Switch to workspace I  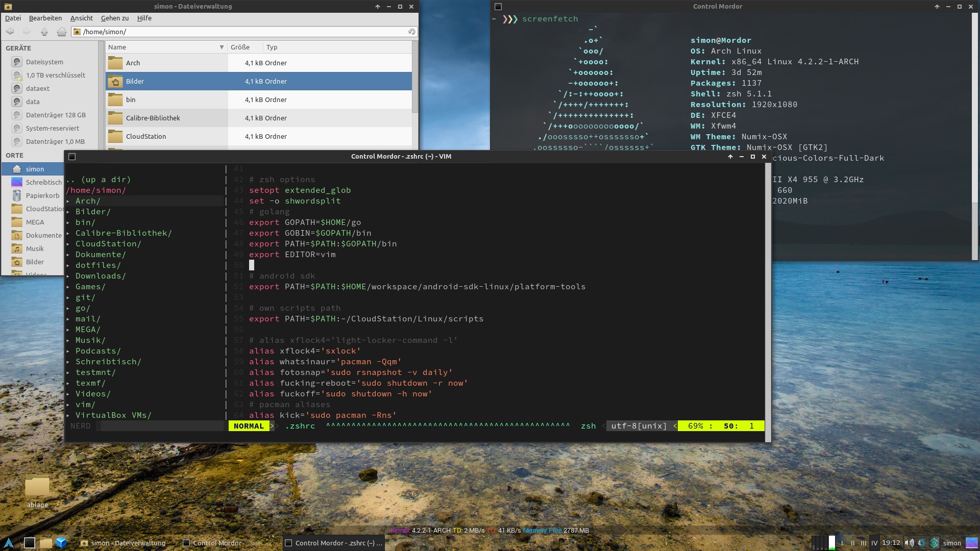coord(842,543)
